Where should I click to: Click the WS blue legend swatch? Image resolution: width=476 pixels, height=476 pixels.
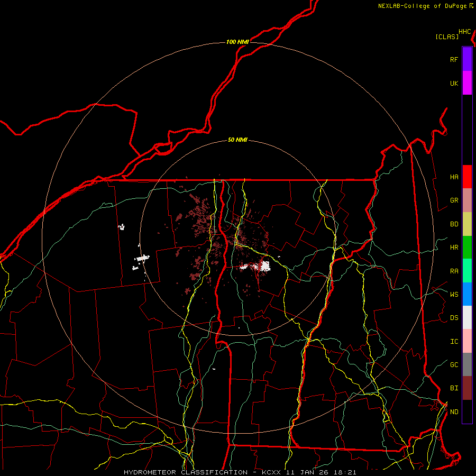point(467,294)
